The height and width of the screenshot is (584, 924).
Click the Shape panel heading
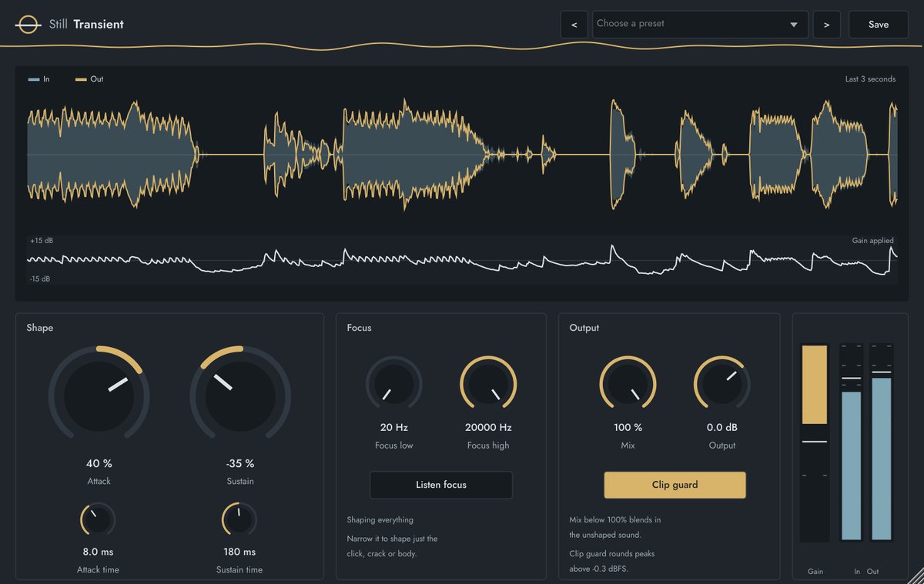(x=39, y=328)
